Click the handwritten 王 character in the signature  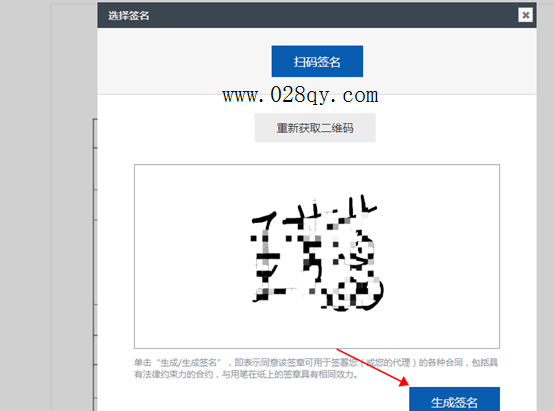click(266, 257)
